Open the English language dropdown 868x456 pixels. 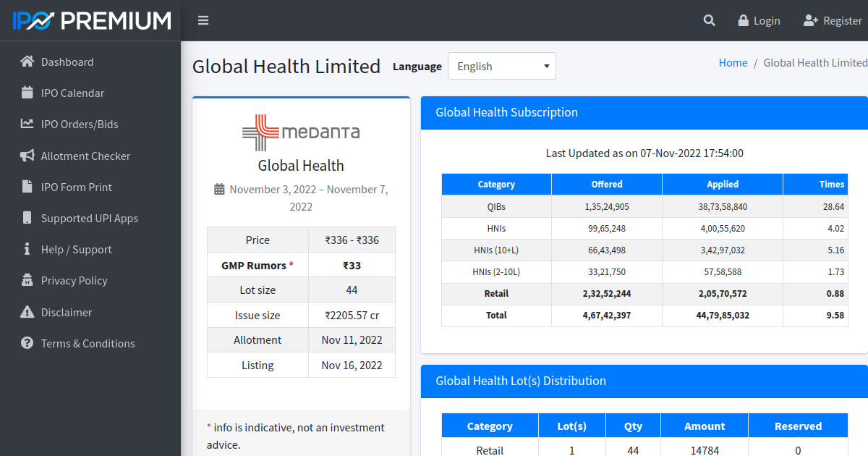[502, 66]
